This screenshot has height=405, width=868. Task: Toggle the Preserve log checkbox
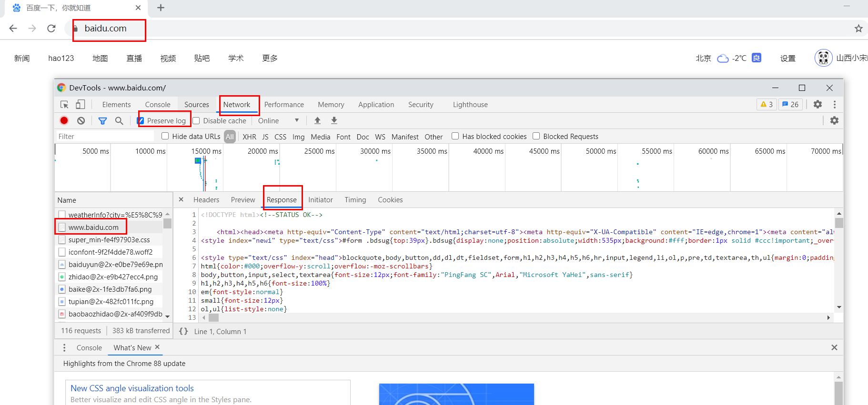tap(141, 120)
